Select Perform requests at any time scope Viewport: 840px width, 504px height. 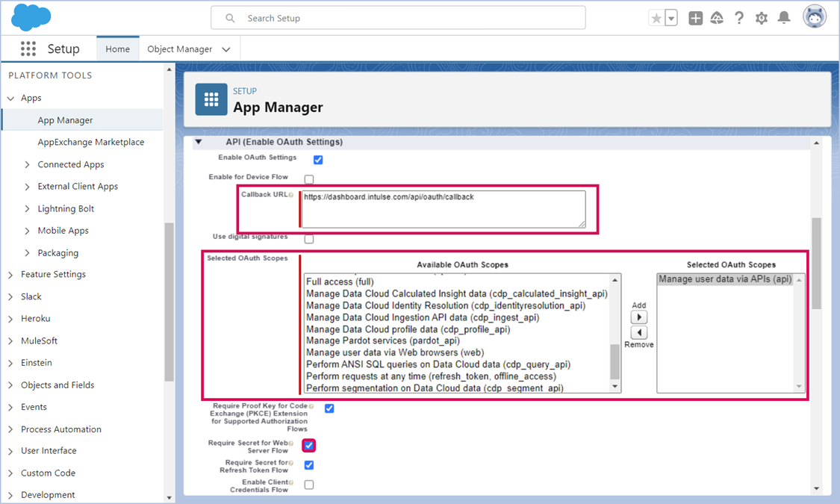(431, 376)
